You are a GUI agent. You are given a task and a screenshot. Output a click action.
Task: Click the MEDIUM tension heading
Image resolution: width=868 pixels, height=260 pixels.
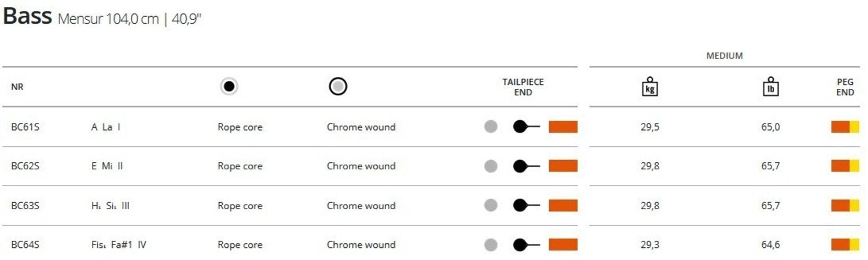pos(724,56)
